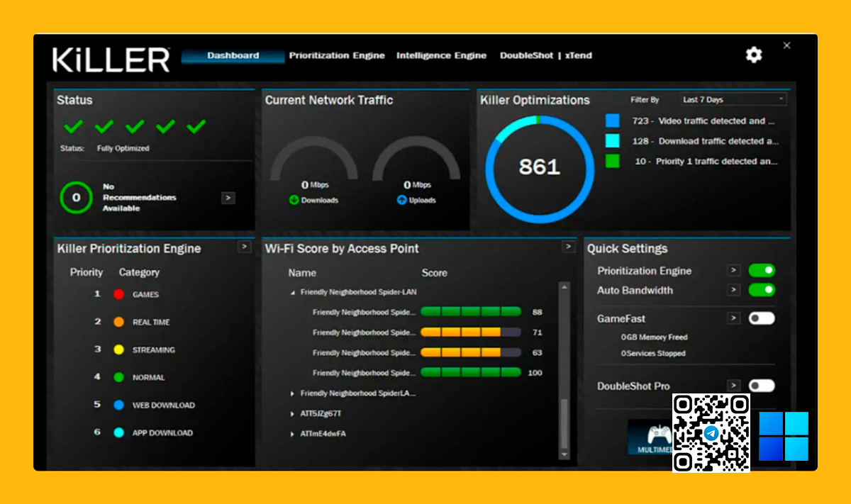Switch to the Prioritization Engine tab

tap(337, 55)
